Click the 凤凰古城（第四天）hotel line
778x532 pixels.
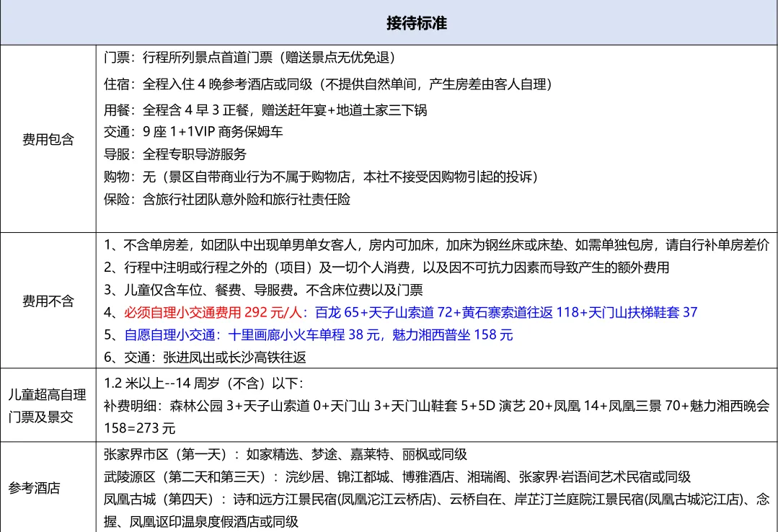click(x=437, y=500)
